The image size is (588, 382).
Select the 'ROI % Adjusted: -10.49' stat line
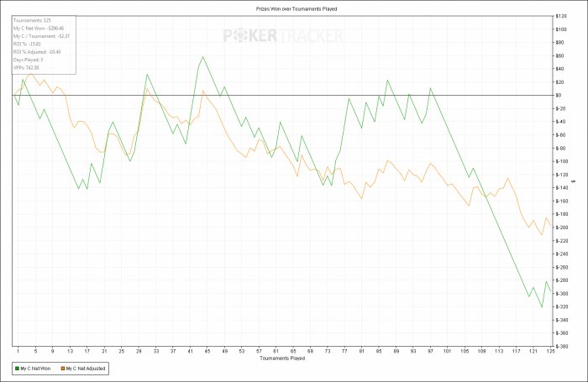point(37,52)
